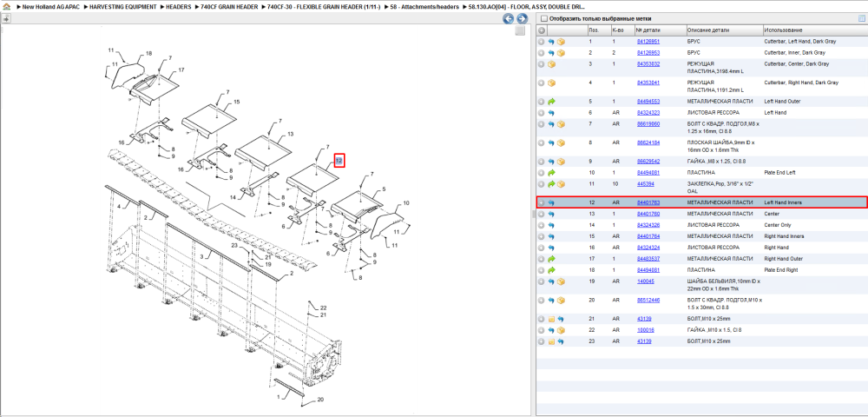Select highlighted callout 12 in diagram
This screenshot has width=868, height=417.
[x=339, y=161]
